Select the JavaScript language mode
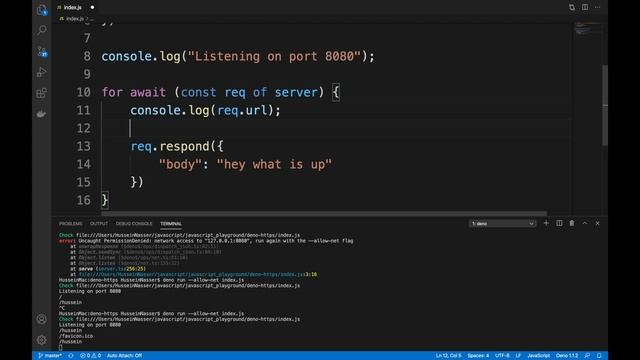Screen dimensions: 640x360 coord(538,356)
